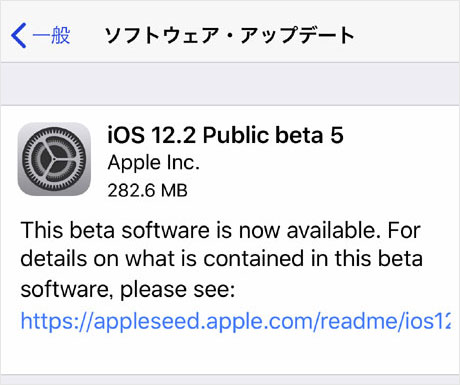Click the Apple Inc. developer label
Viewport: 460px width, 385px height.
(154, 163)
